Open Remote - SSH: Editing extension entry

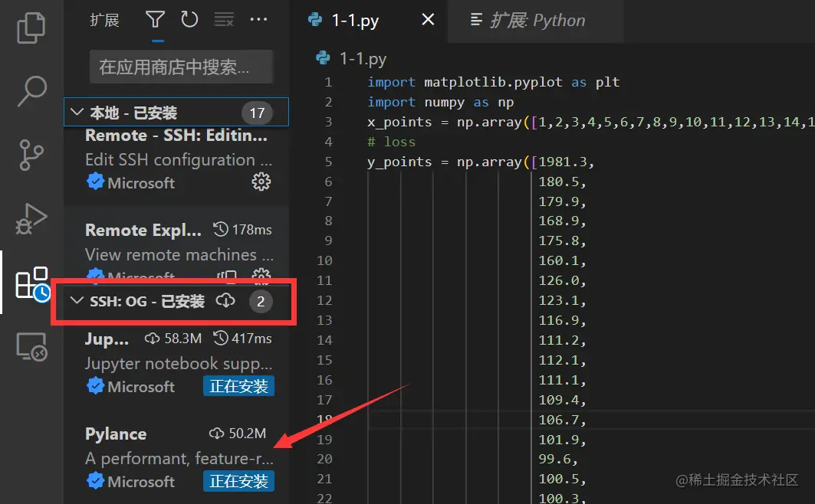click(x=176, y=160)
